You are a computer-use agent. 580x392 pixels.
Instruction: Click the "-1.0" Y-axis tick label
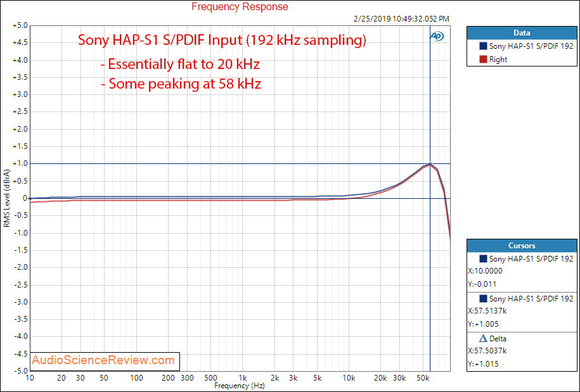pyautogui.click(x=21, y=233)
